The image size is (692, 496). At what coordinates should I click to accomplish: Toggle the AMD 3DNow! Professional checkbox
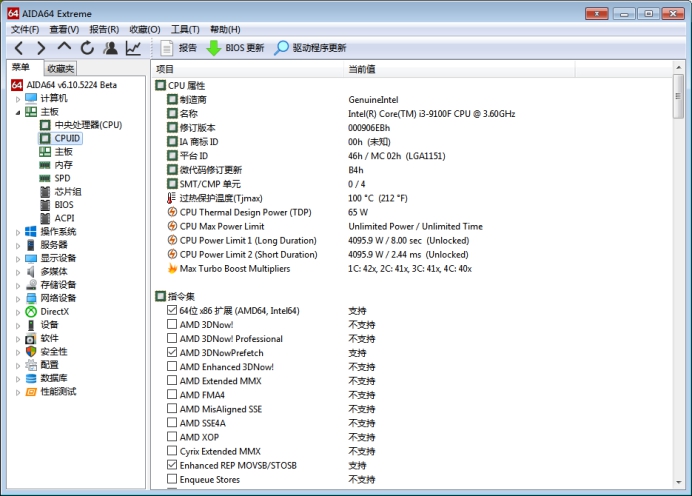pos(172,338)
